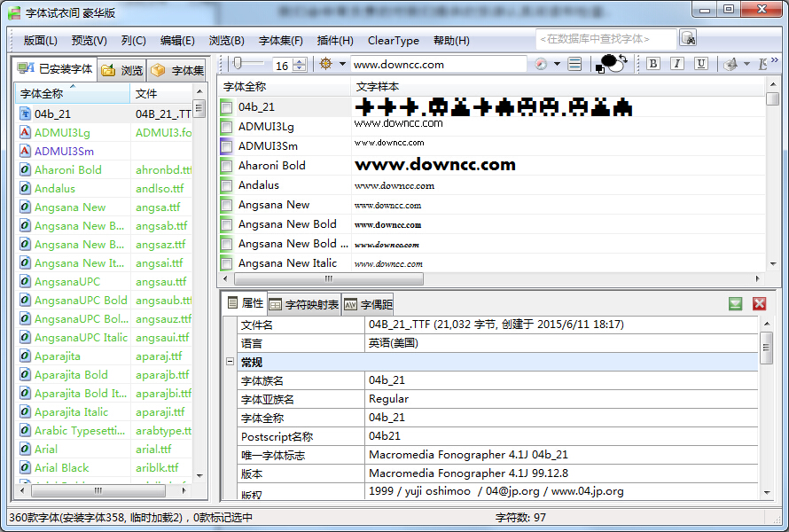
Task: Enable italic sample text preview
Action: [x=677, y=64]
